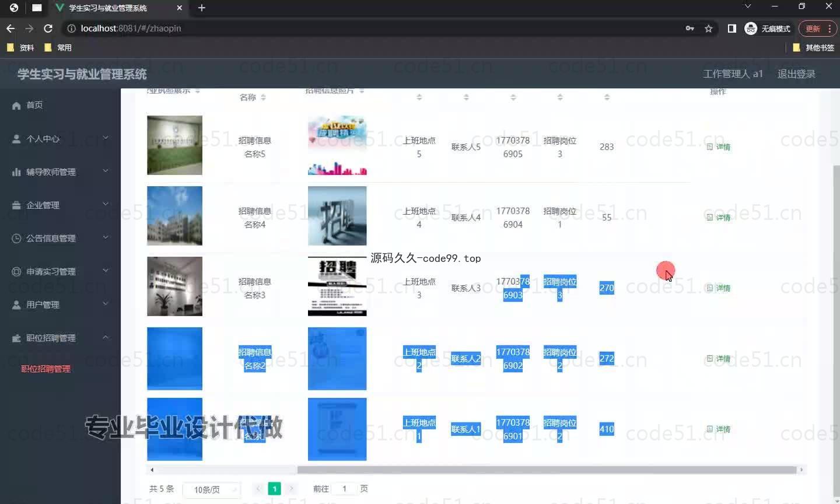Click 联系人5 cell text
The image size is (840, 504).
(466, 147)
